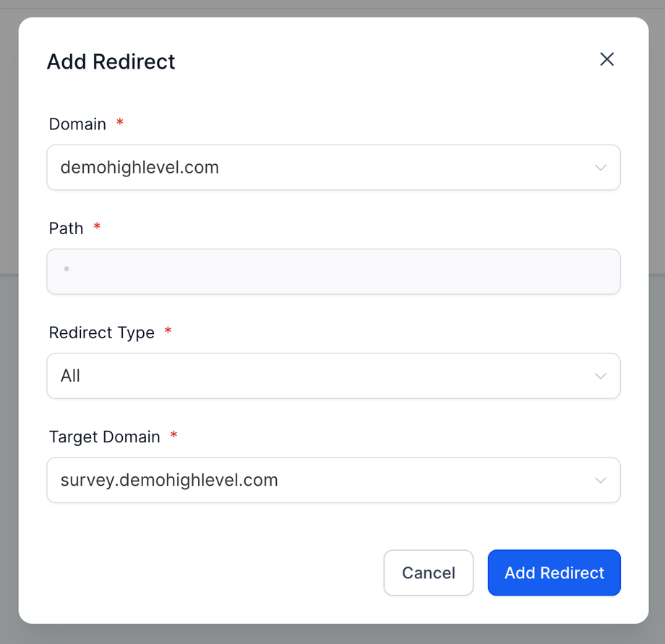Click the Redirect Type field label
The image size is (665, 644).
101,332
